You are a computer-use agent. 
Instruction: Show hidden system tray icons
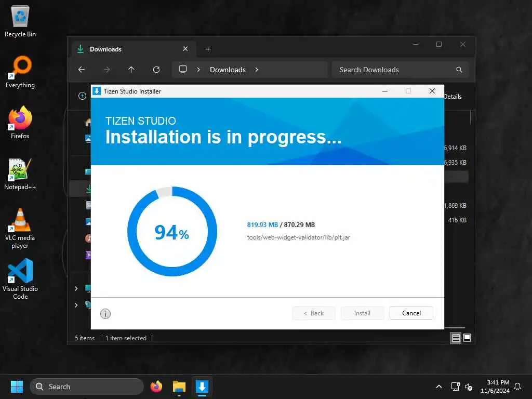click(439, 387)
